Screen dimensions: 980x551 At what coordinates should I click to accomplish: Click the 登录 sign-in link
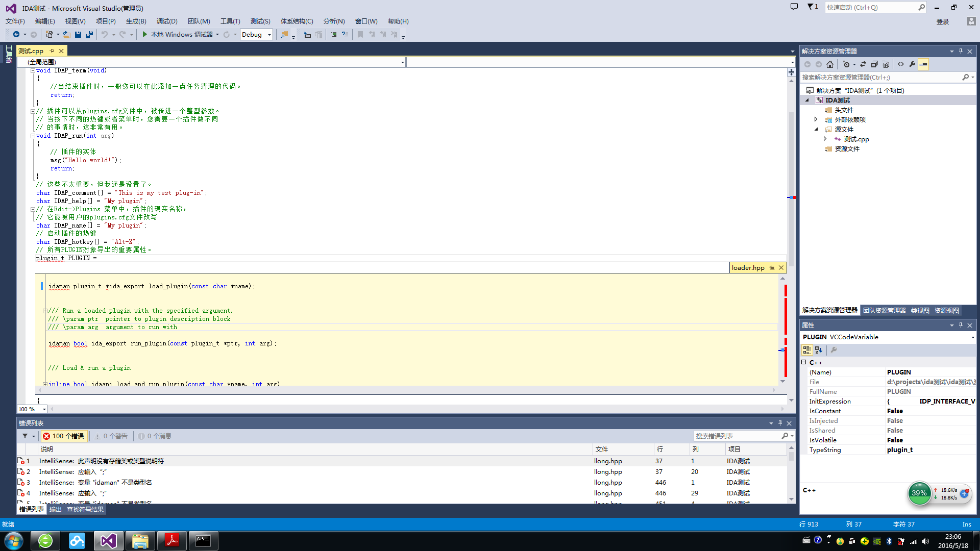pyautogui.click(x=942, y=21)
